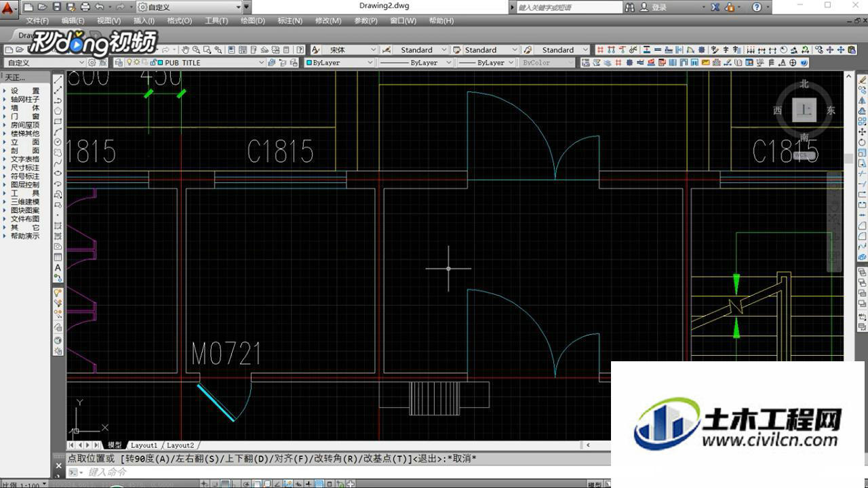Screen dimensions: 868x488
Task: Open the 编辑(E) menu
Action: [x=73, y=21]
